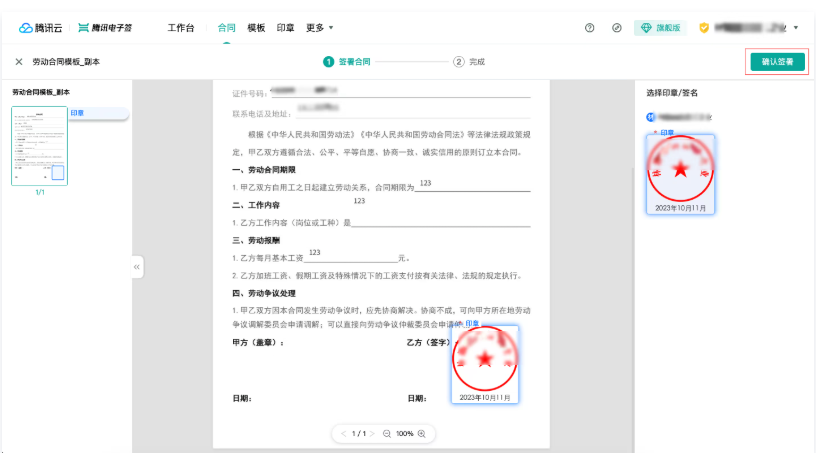Click the 基本工资 field with 123
The width and height of the screenshot is (816, 453).
coord(350,257)
